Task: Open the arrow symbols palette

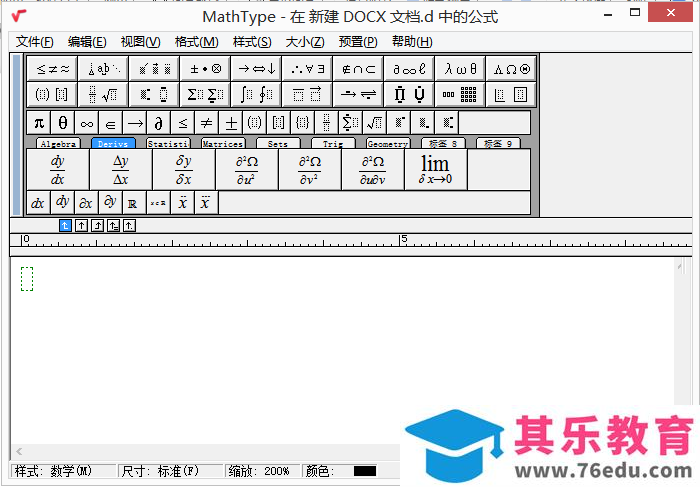Action: click(256, 69)
